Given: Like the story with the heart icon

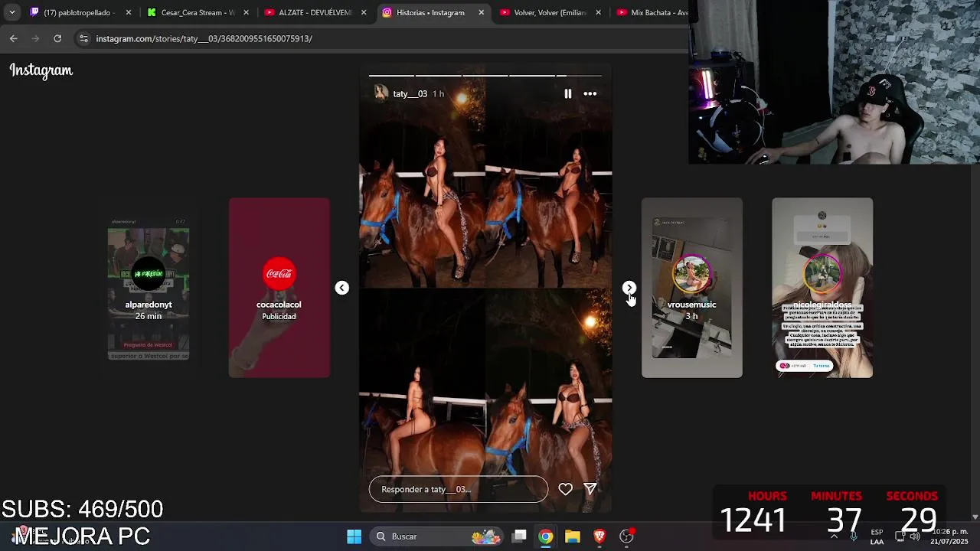Looking at the screenshot, I should point(565,489).
